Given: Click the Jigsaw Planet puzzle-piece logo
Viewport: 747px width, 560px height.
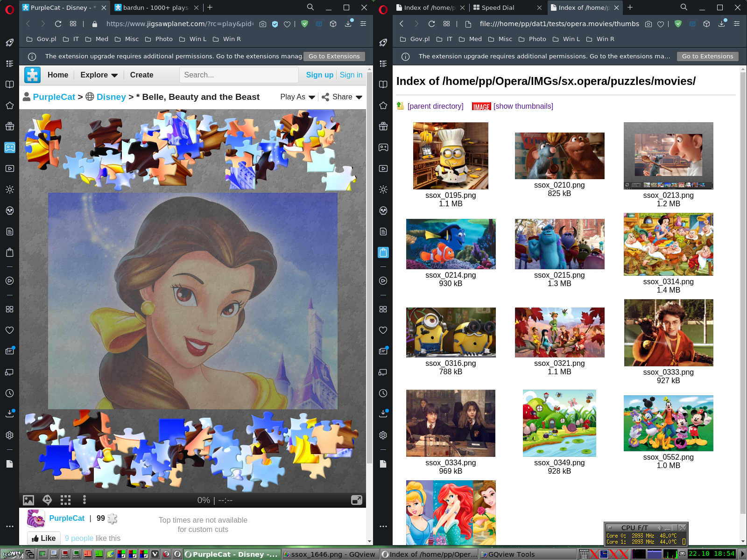Looking at the screenshot, I should (x=32, y=75).
